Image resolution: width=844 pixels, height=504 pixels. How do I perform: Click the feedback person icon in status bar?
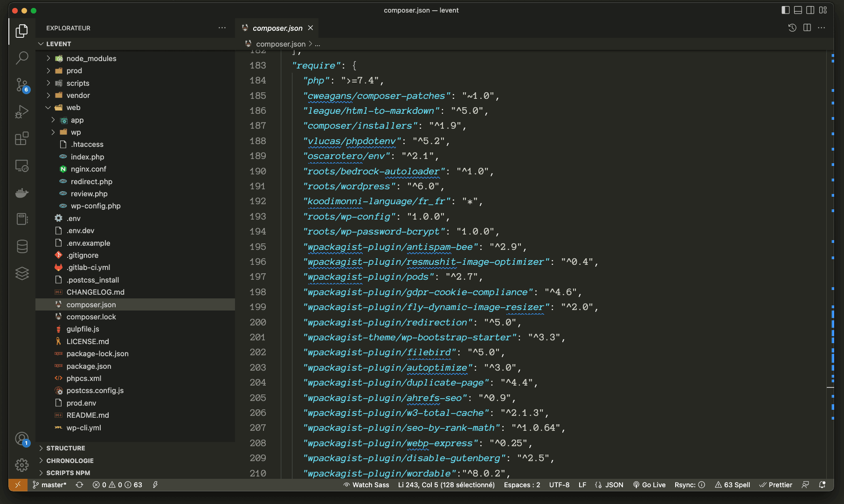(x=805, y=485)
